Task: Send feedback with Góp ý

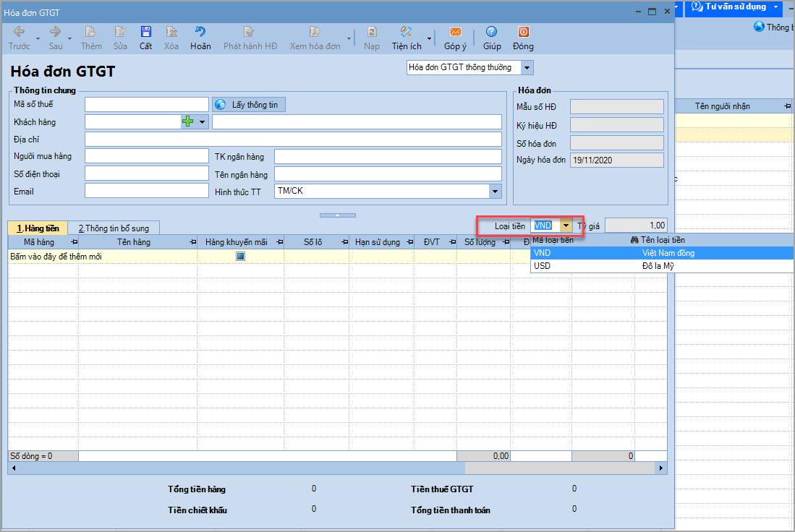Action: [x=455, y=38]
